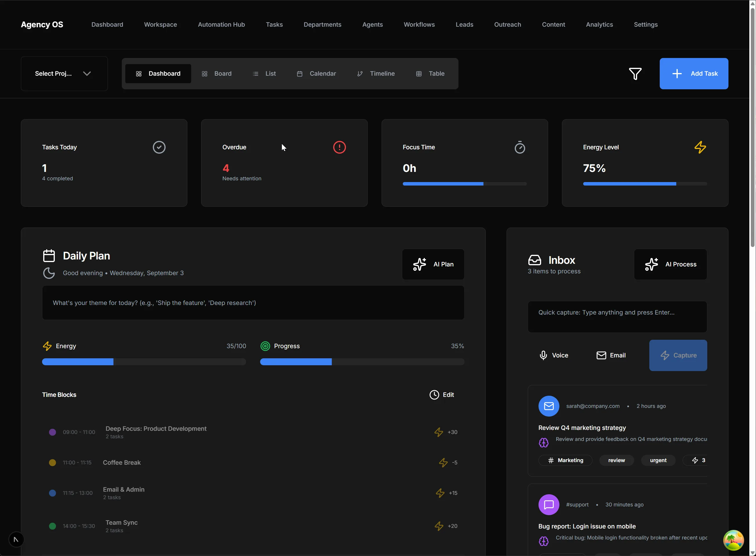The height and width of the screenshot is (556, 756).
Task: Click the Energy 35/100 progress bar
Action: pos(144,362)
